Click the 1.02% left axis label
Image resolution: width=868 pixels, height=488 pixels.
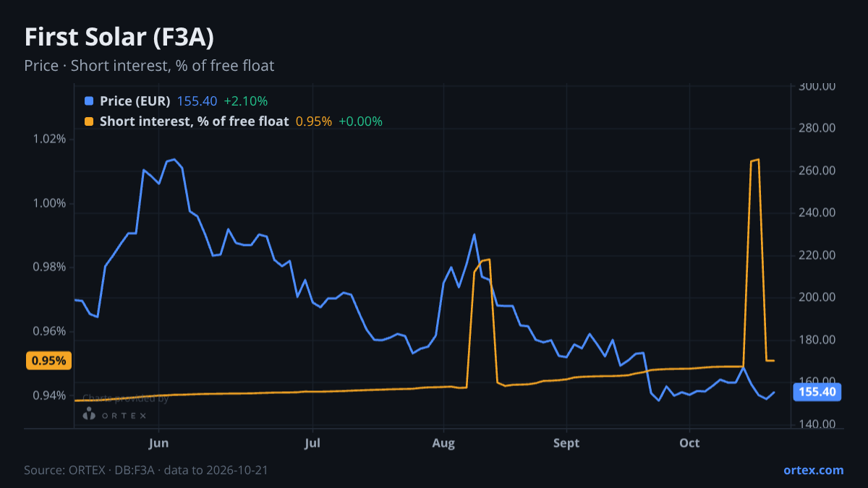pyautogui.click(x=50, y=139)
